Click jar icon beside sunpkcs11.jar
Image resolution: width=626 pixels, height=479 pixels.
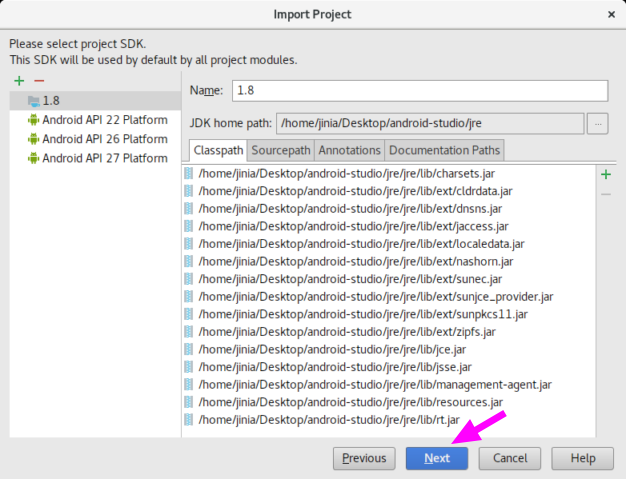188,314
